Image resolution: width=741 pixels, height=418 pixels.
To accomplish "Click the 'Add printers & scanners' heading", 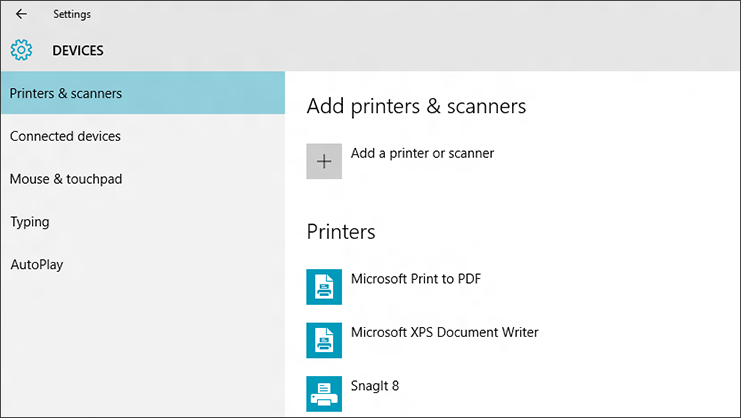I will click(x=416, y=105).
